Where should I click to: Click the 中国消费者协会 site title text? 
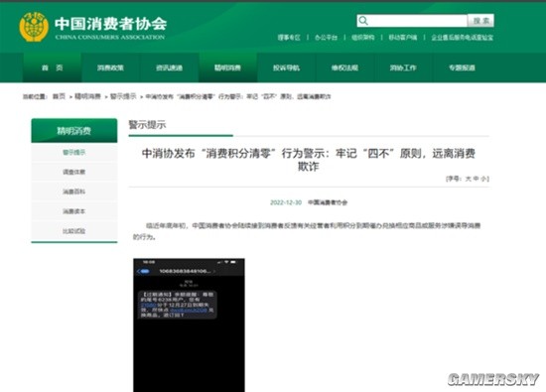pos(111,24)
